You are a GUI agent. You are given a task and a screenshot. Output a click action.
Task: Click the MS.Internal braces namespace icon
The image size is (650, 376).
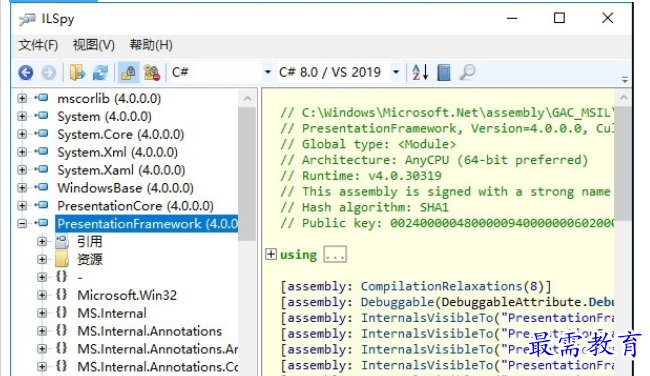[61, 313]
